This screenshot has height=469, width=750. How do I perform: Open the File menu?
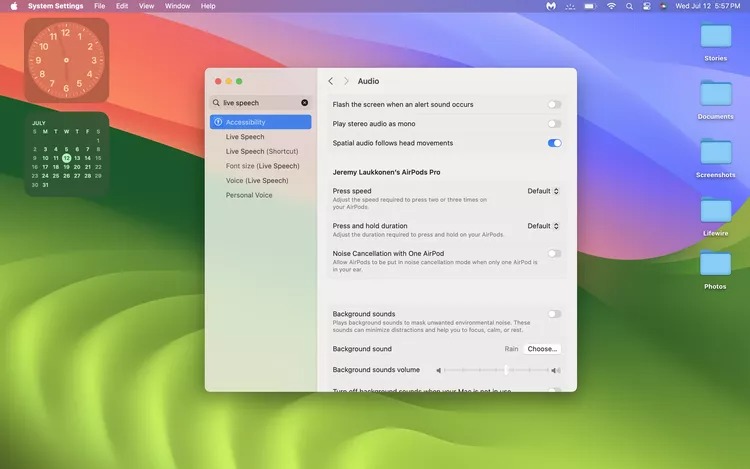click(99, 6)
